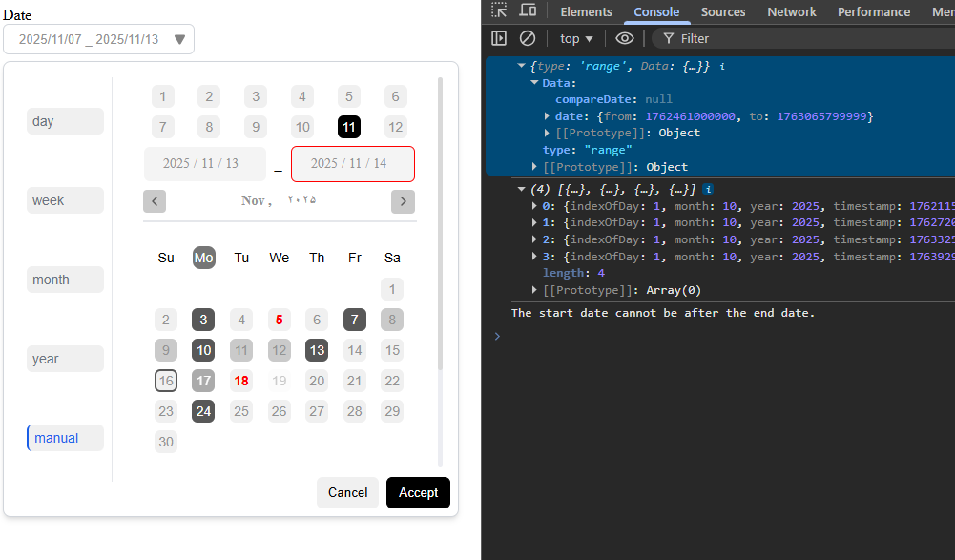Switch to the Console tab
955x560 pixels.
[x=656, y=11]
